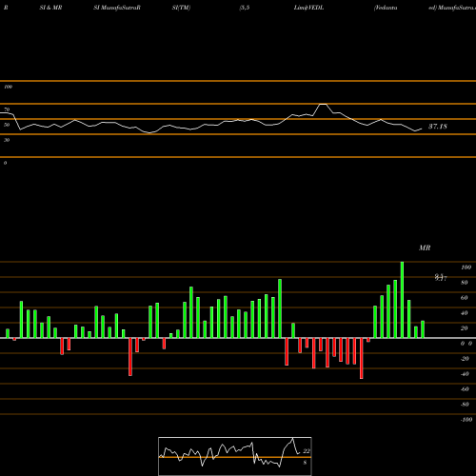The width and height of the screenshot is (476, 476).
Task: Select the MR axis label -20
Action: (x=465, y=359)
